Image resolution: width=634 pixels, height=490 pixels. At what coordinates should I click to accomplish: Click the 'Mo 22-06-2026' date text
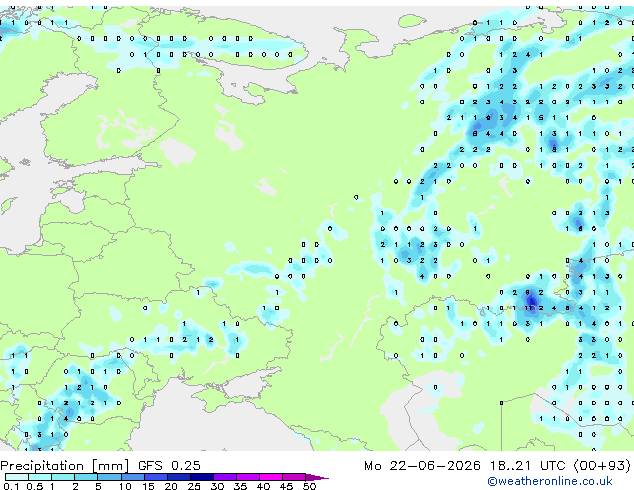tap(422, 466)
